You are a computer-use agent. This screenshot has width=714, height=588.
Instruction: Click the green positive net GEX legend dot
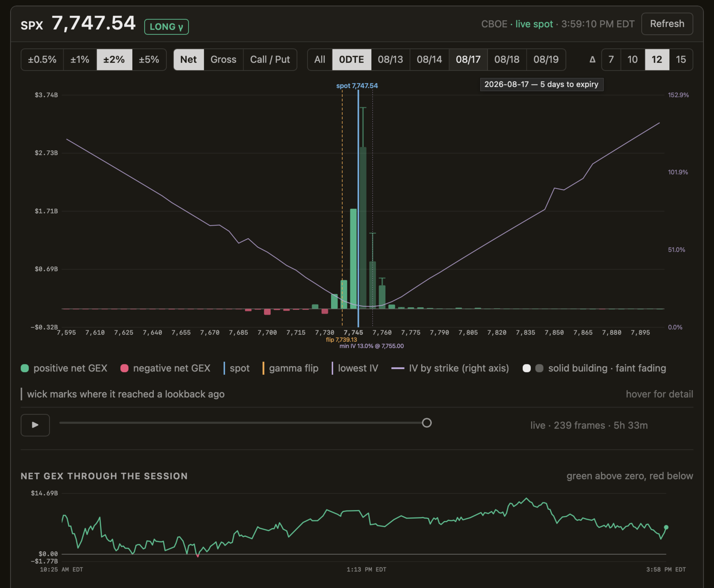pos(25,368)
